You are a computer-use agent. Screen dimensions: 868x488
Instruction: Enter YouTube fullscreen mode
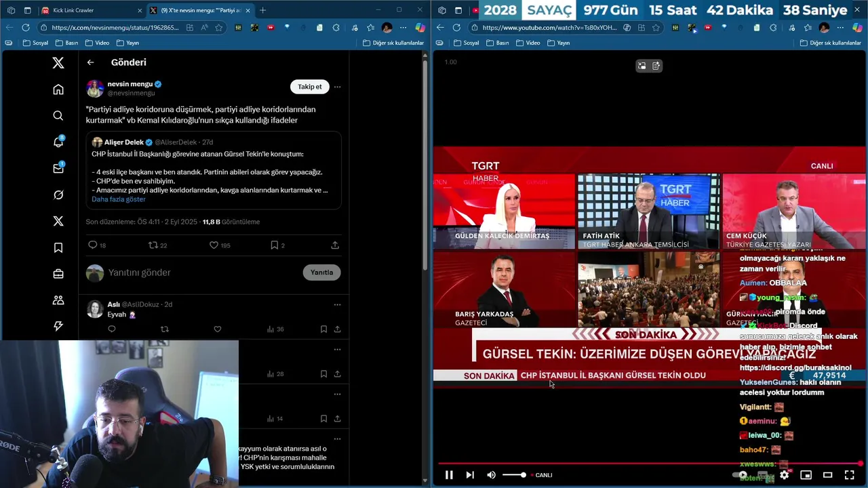click(849, 475)
